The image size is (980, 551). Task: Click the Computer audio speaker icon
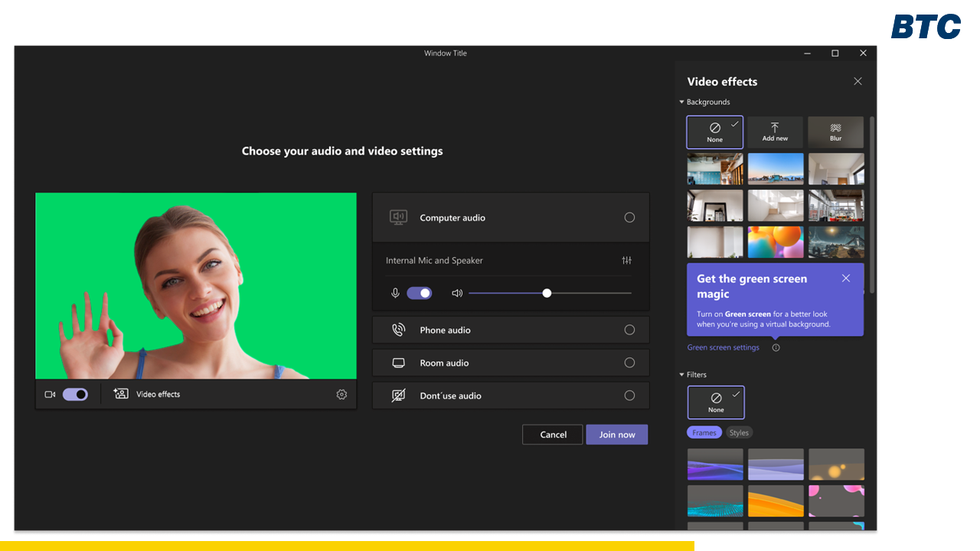(x=398, y=217)
